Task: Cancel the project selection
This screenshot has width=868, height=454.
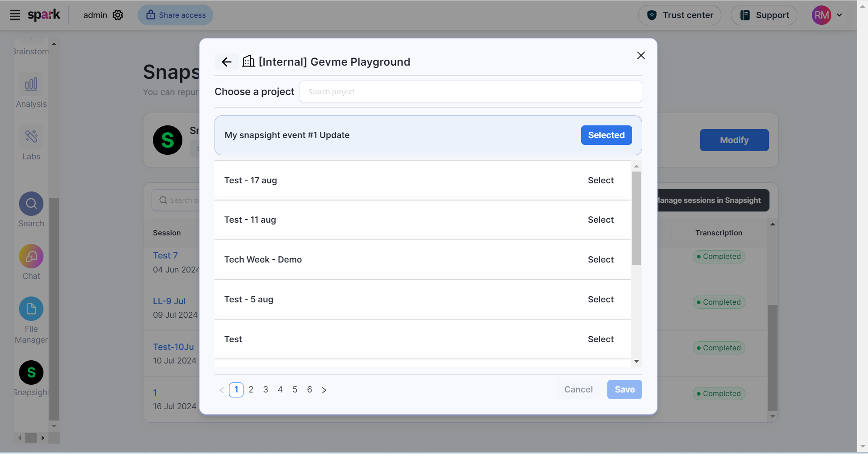Action: click(x=578, y=389)
